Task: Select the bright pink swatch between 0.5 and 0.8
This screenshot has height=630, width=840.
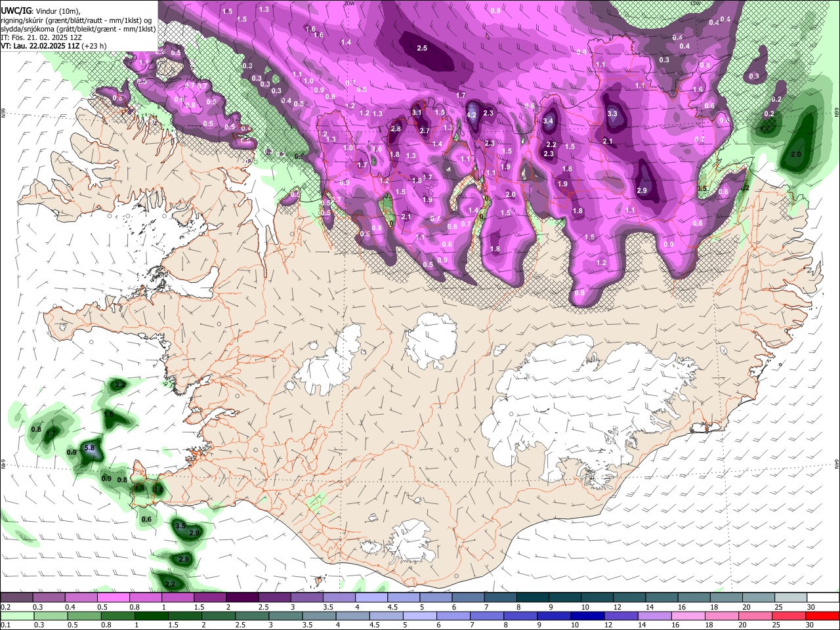Action: [x=113, y=597]
